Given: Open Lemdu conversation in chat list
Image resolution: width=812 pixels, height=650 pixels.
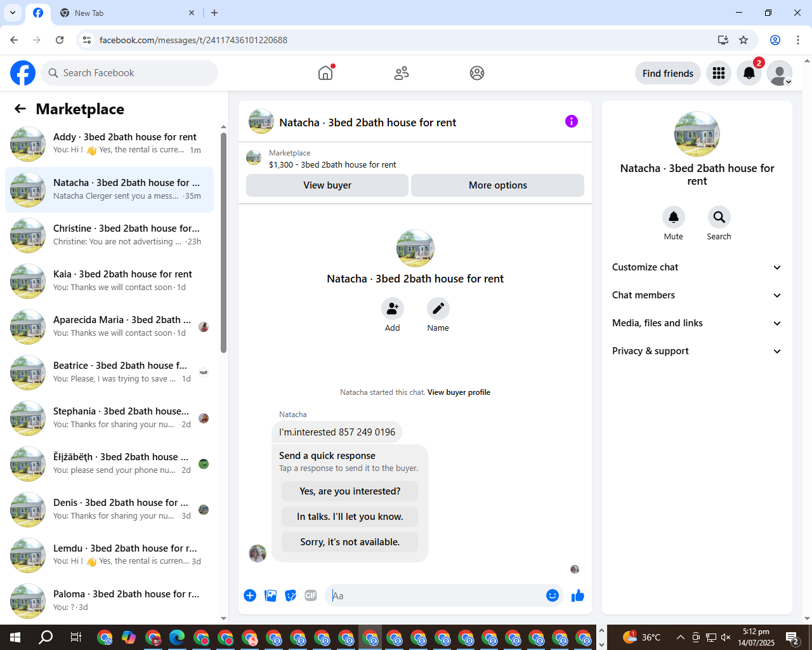Looking at the screenshot, I should click(x=109, y=555).
